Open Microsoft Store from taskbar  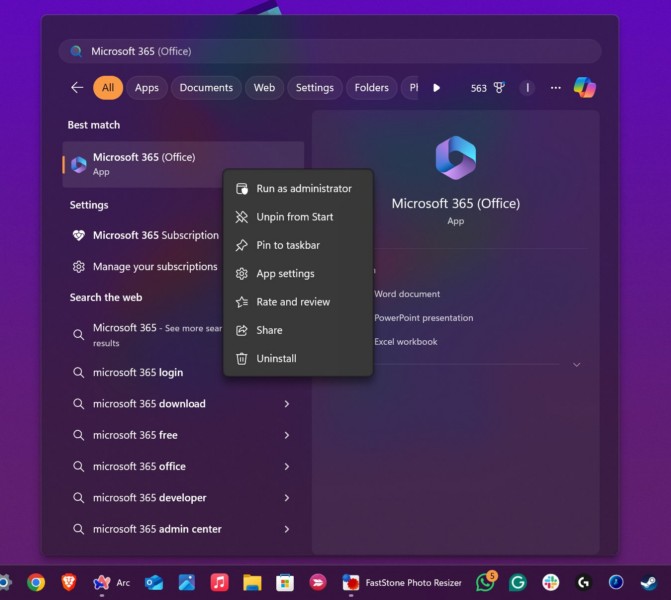pyautogui.click(x=285, y=582)
